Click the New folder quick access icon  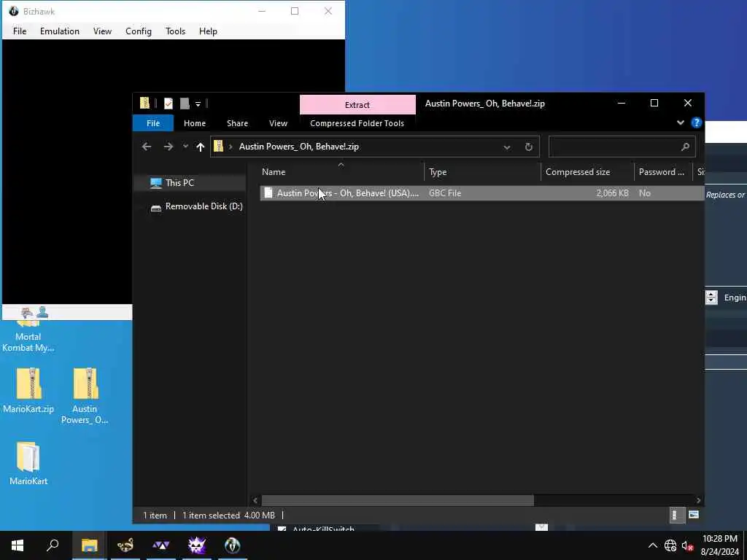pos(185,104)
